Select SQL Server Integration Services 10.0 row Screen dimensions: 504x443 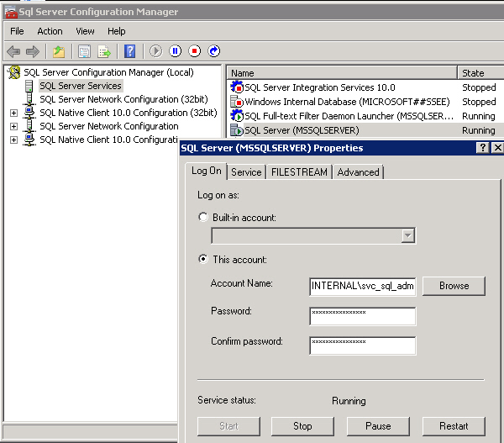(x=319, y=87)
